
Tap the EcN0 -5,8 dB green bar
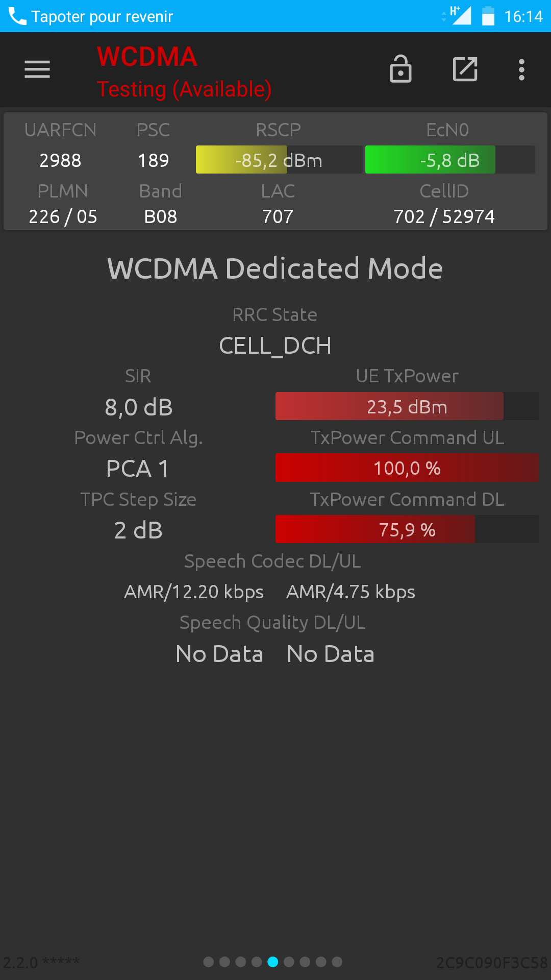(x=450, y=160)
